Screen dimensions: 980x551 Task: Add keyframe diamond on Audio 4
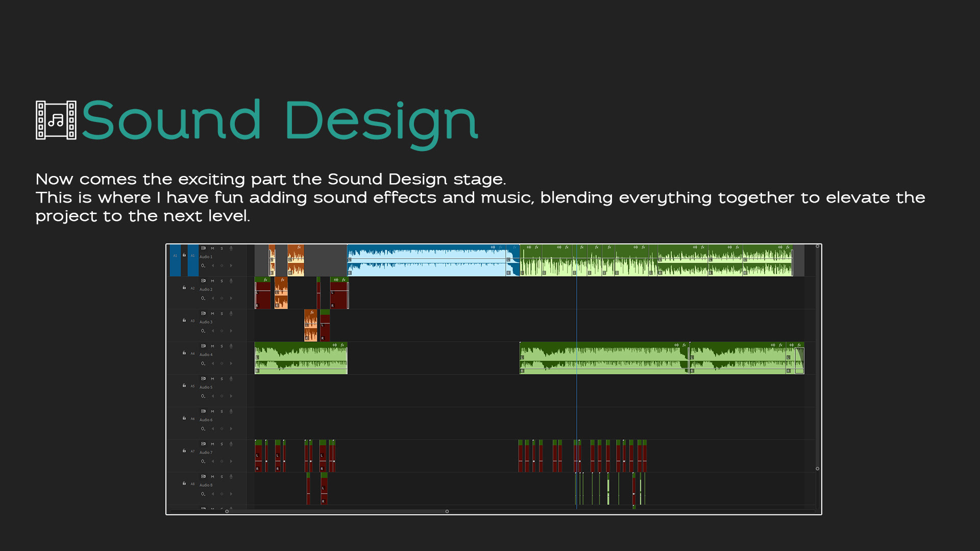222,364
